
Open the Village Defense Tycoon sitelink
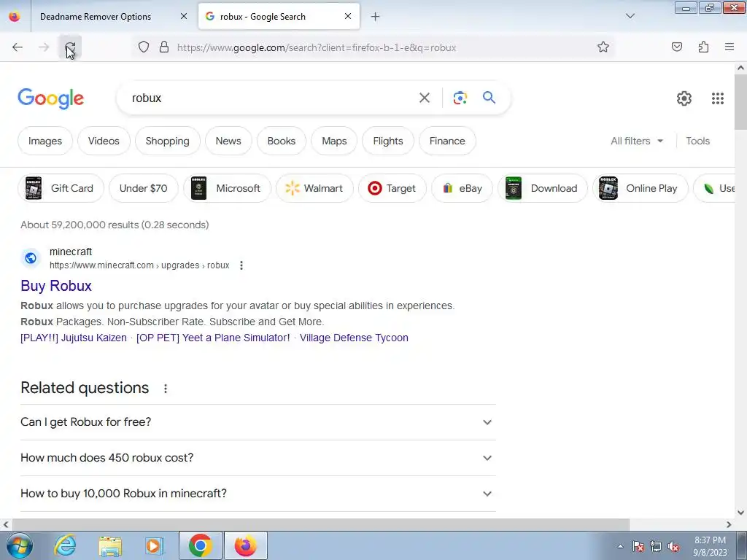[x=354, y=338]
